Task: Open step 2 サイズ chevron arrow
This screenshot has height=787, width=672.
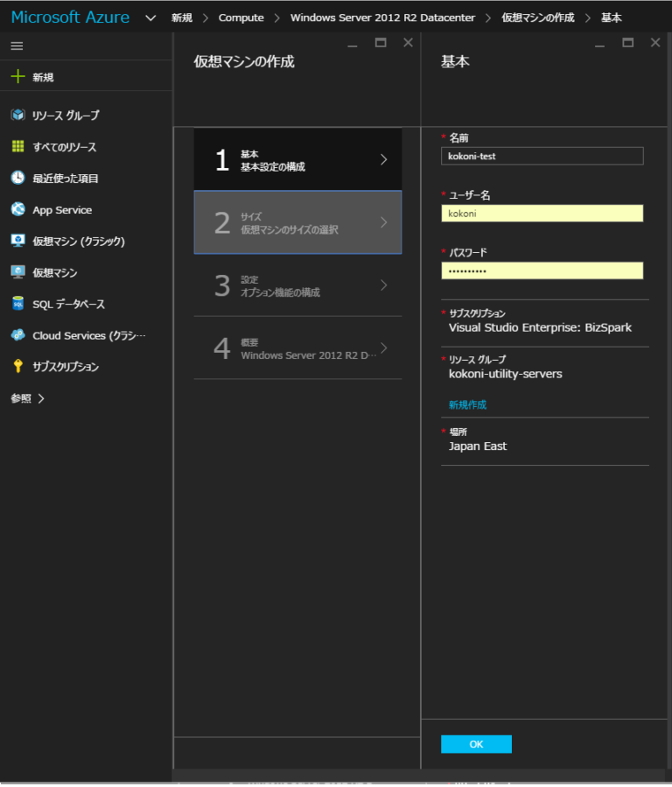Action: (x=383, y=222)
